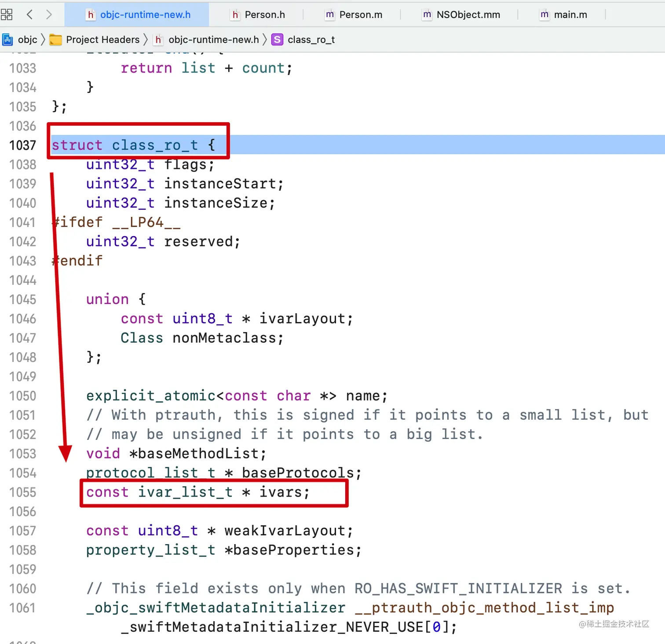Viewport: 665px width, 644px height.
Task: Click 'return list + count;' statement
Action: pos(207,68)
